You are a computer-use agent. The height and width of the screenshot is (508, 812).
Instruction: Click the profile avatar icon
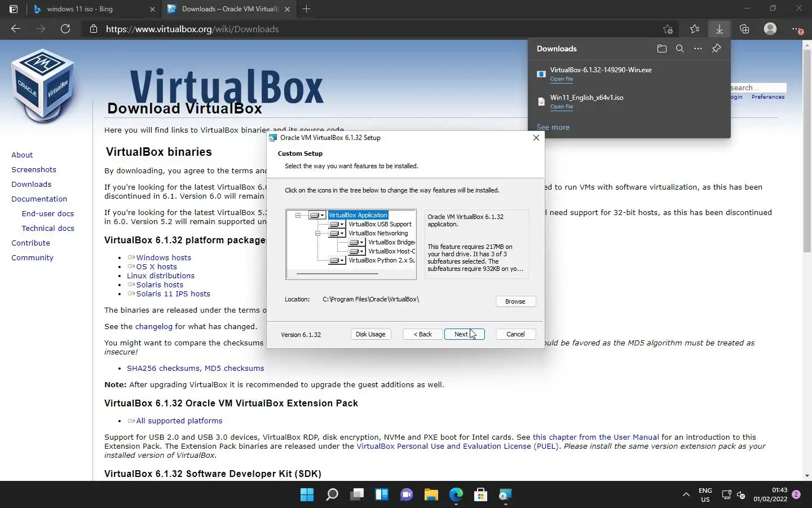point(770,29)
